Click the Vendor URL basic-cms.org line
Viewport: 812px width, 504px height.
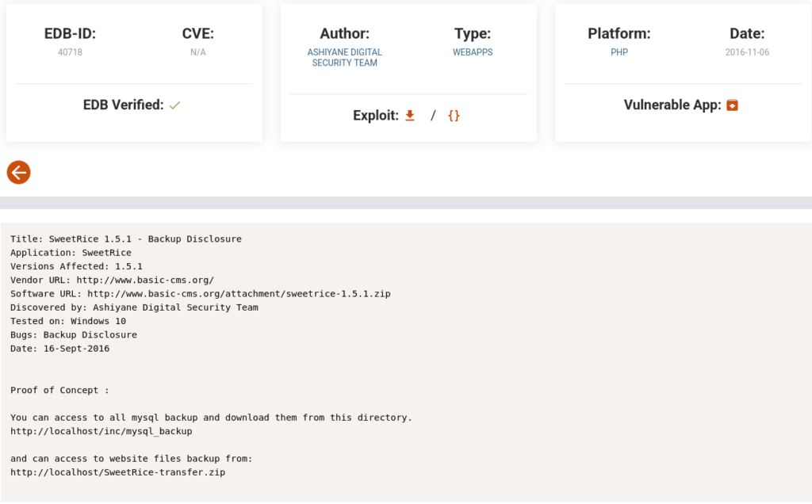point(112,280)
